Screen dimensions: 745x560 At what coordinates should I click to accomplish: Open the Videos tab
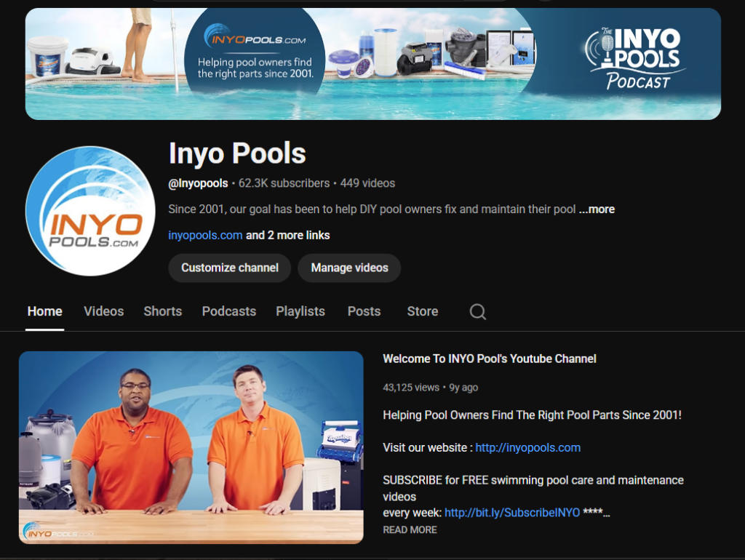103,311
